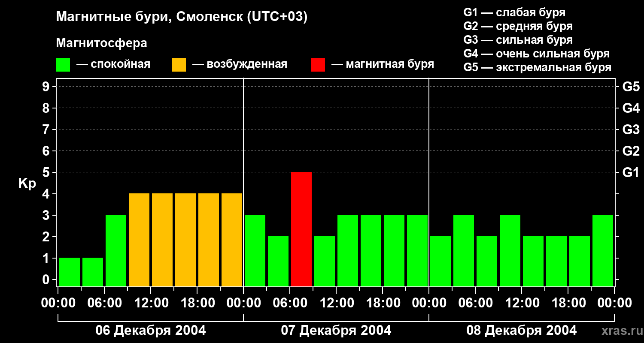The height and width of the screenshot is (343, 644).
Task: Click the red 'магнитная буря' legend swatch
Action: tap(318, 65)
